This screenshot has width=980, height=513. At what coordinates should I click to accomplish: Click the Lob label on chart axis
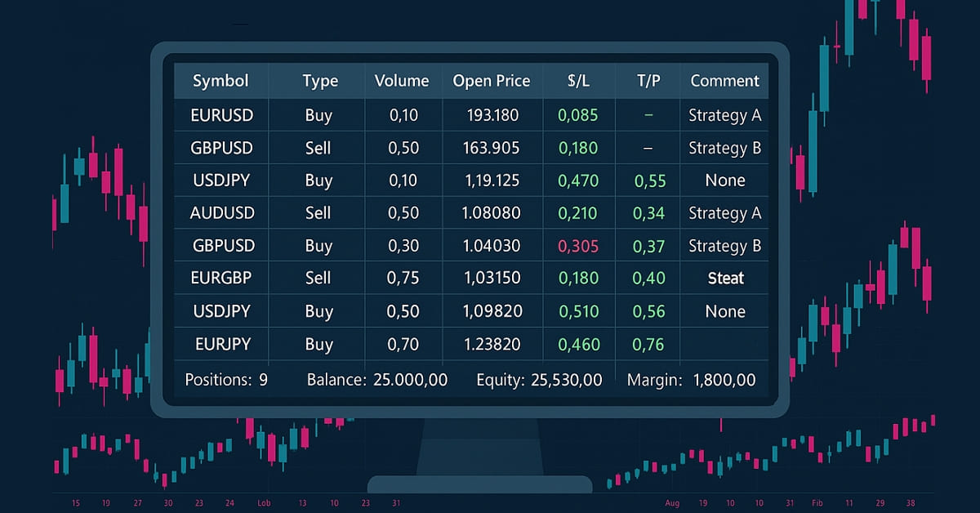coord(264,503)
